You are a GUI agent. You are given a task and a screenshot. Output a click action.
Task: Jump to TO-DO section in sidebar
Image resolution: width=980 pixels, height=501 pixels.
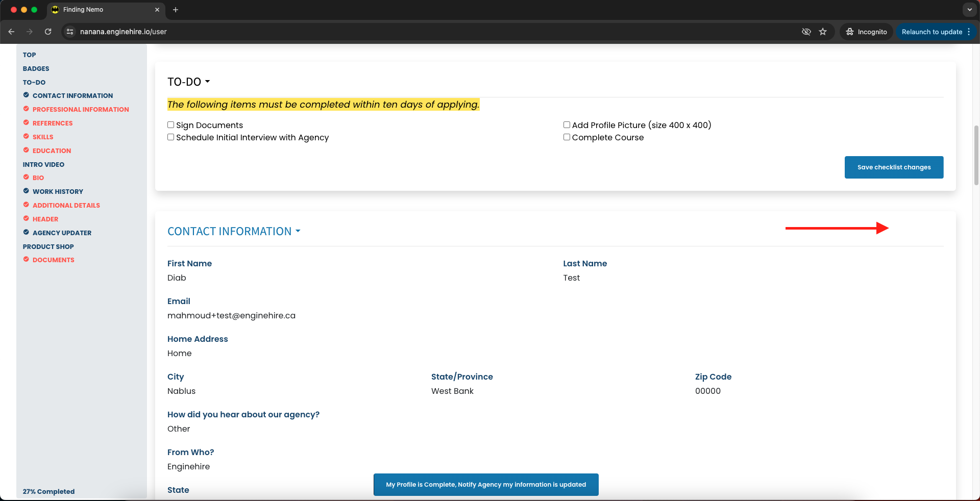pos(34,82)
